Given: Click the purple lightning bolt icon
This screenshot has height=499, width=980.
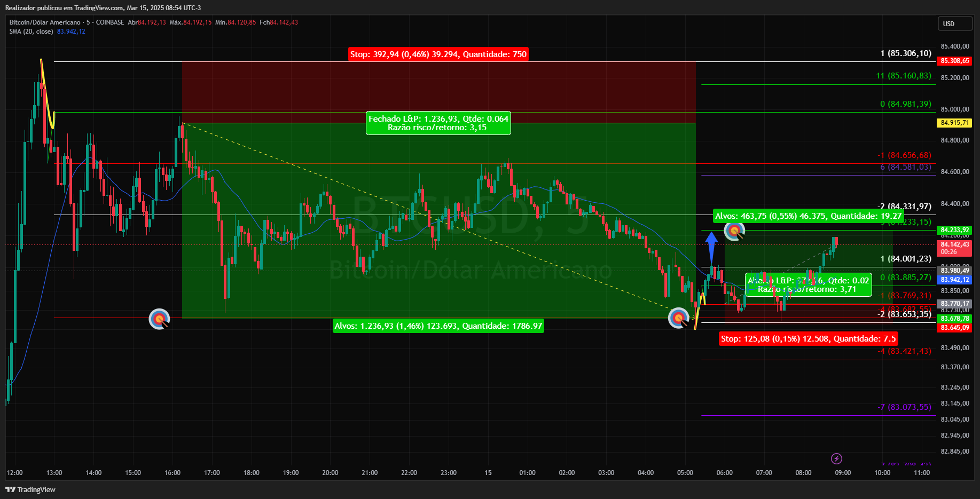Looking at the screenshot, I should [837, 459].
